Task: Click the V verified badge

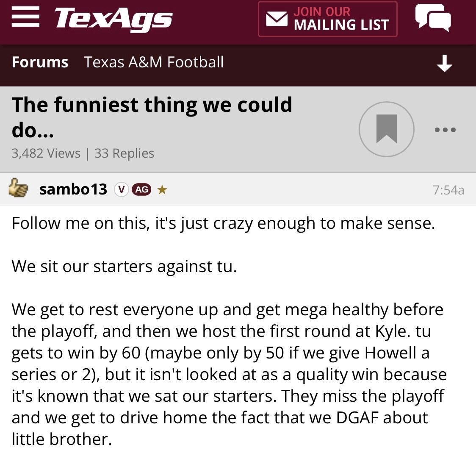Action: 122,190
